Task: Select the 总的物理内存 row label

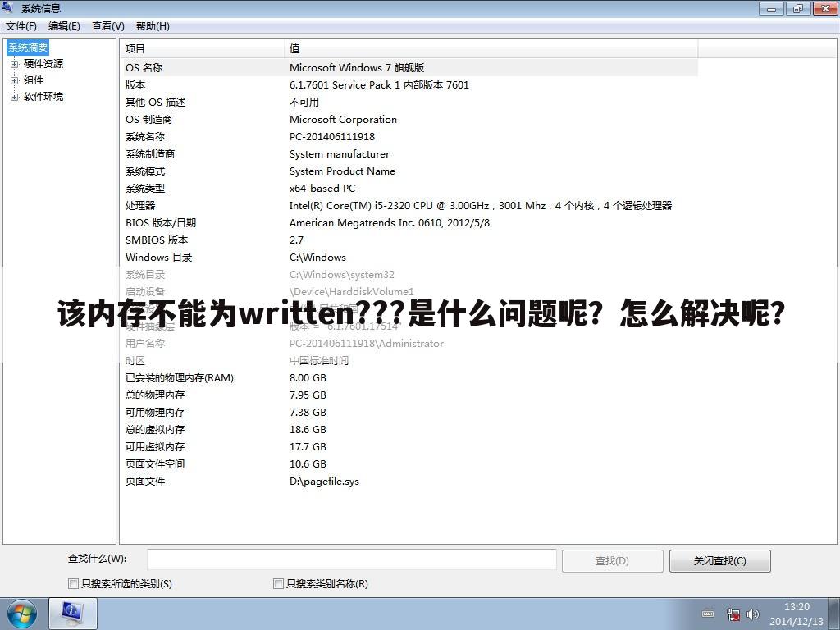Action: pos(155,395)
